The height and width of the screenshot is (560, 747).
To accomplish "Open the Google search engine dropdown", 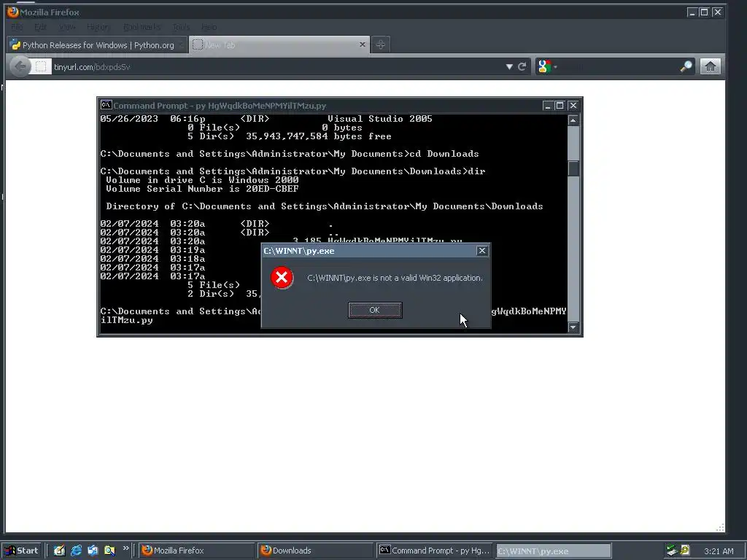I will point(547,66).
